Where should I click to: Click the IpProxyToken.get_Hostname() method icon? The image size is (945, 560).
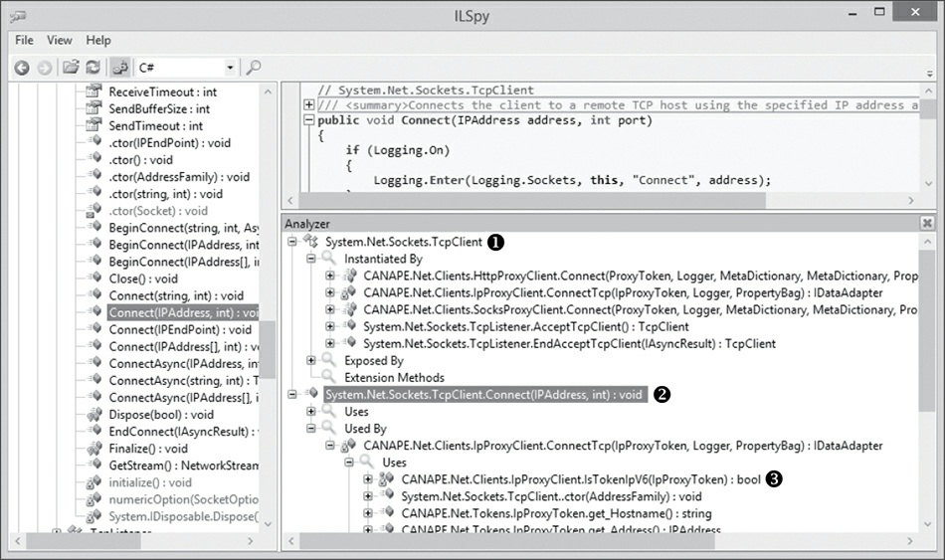tap(387, 513)
